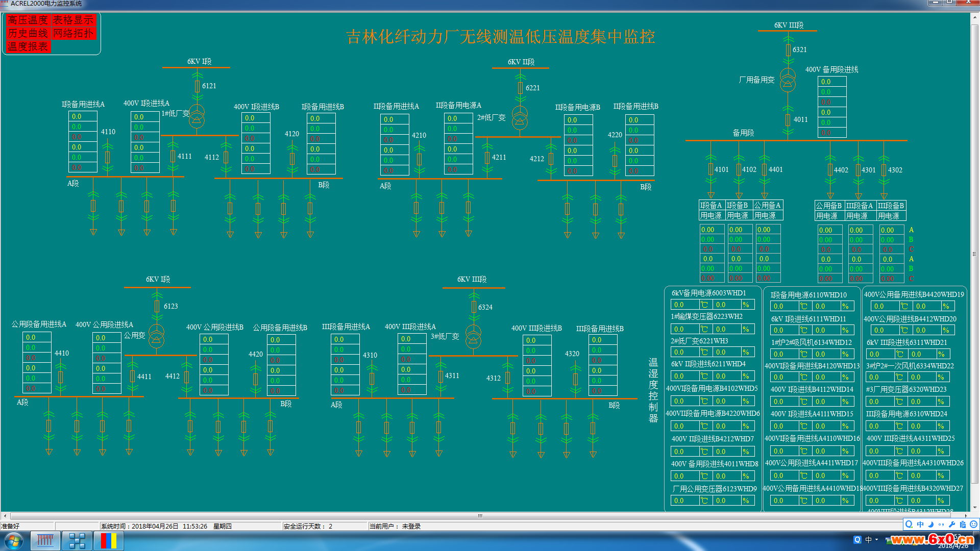This screenshot has height=551, width=980.
Task: Open the 温度报表 temperature report
Action: click(x=28, y=46)
